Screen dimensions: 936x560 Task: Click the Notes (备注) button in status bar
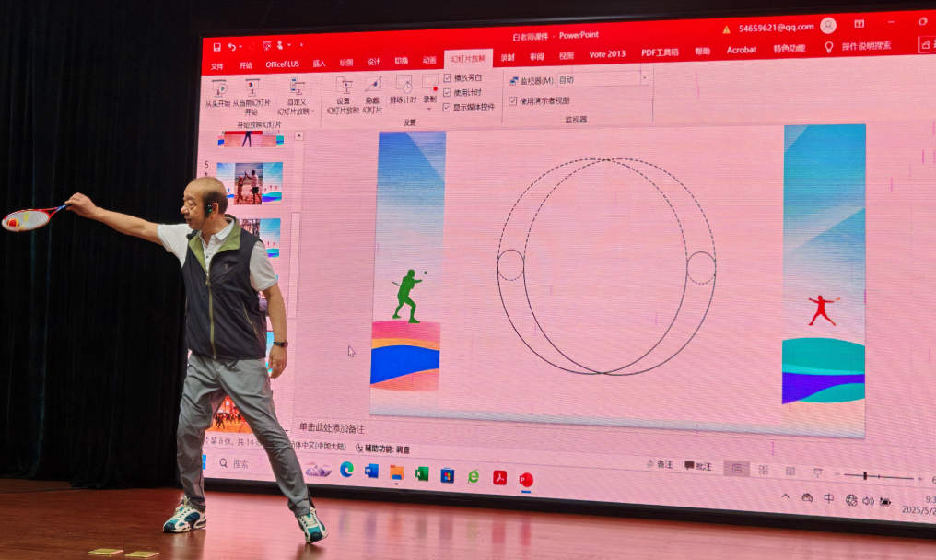pos(659,464)
